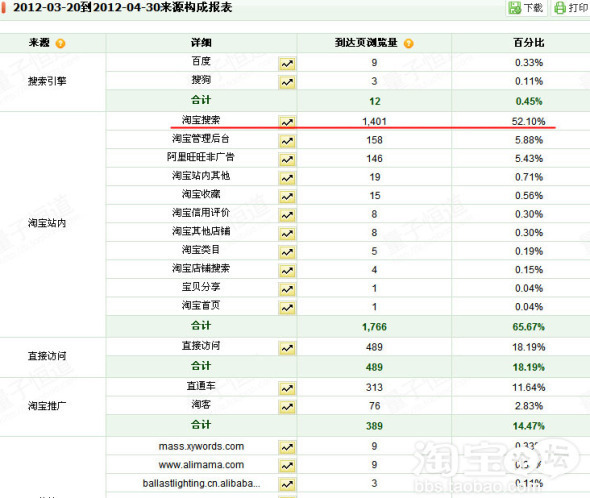Viewport: 590px width, 498px height.
Task: Show trend for www.alimama.com row
Action: point(287,466)
